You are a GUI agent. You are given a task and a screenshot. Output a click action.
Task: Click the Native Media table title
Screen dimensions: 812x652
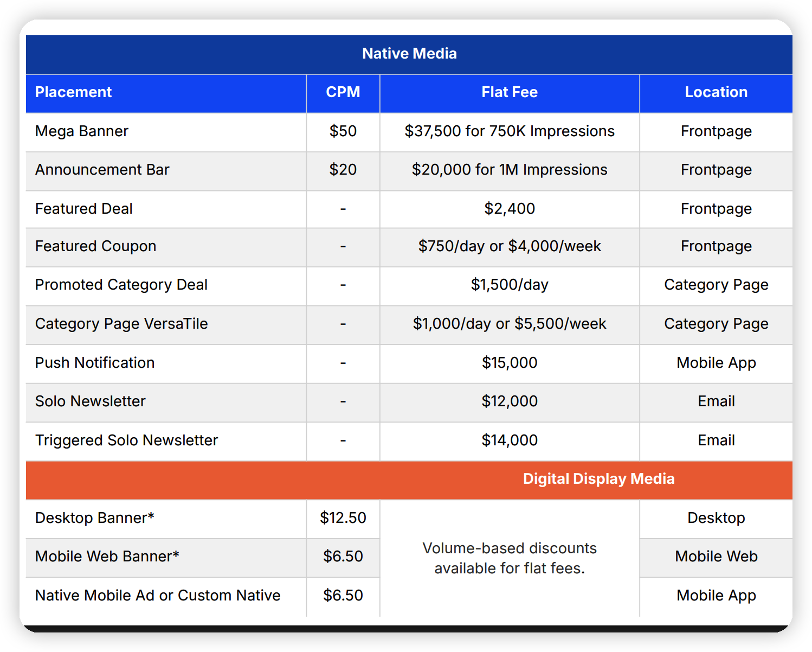tap(409, 54)
